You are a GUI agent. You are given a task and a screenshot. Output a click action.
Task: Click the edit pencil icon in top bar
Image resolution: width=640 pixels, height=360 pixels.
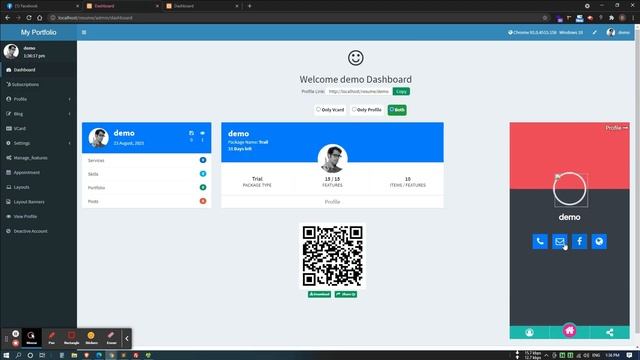pyautogui.click(x=595, y=32)
